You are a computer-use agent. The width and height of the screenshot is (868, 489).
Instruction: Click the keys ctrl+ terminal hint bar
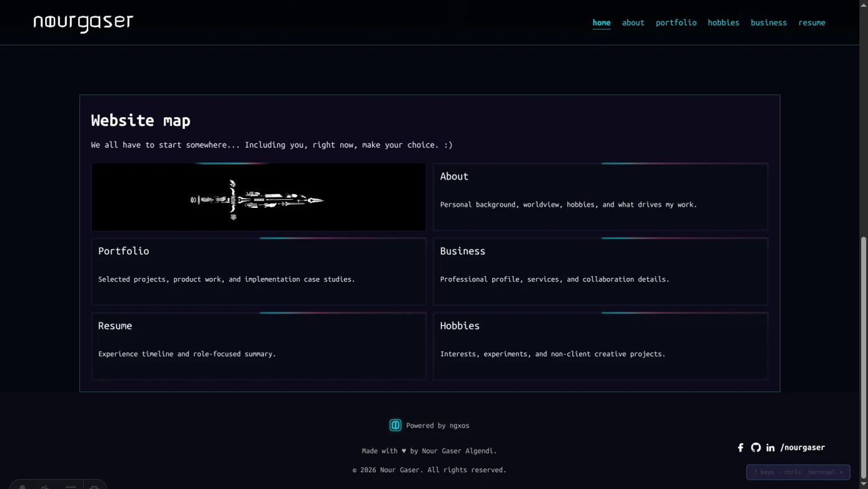click(x=798, y=472)
